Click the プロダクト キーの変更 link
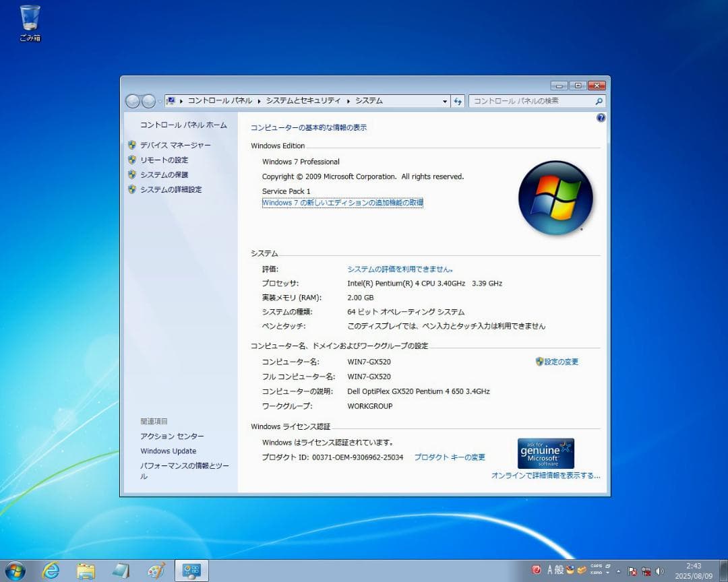 pyautogui.click(x=450, y=457)
